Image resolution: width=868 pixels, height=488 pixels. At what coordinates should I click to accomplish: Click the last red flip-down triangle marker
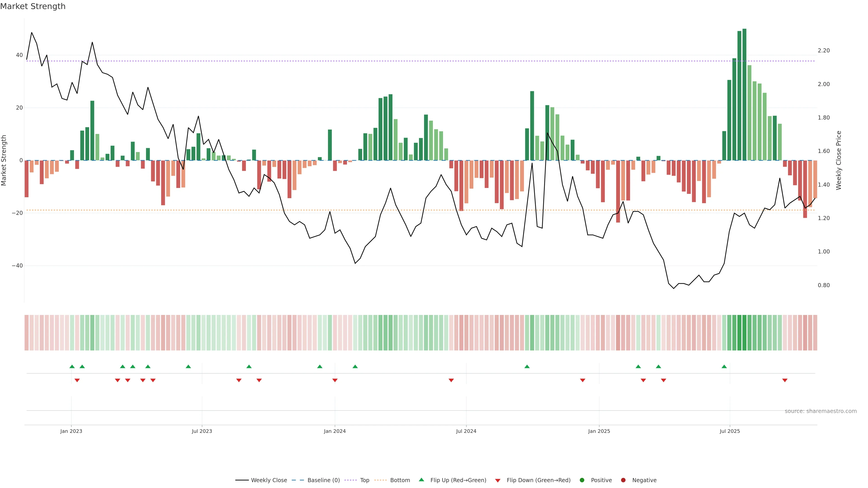coord(785,380)
